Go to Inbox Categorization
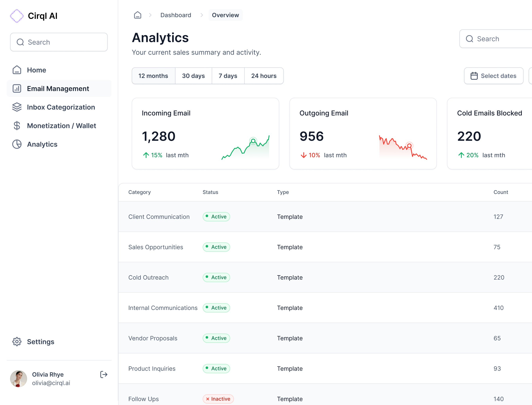The height and width of the screenshot is (405, 532). coord(59,107)
